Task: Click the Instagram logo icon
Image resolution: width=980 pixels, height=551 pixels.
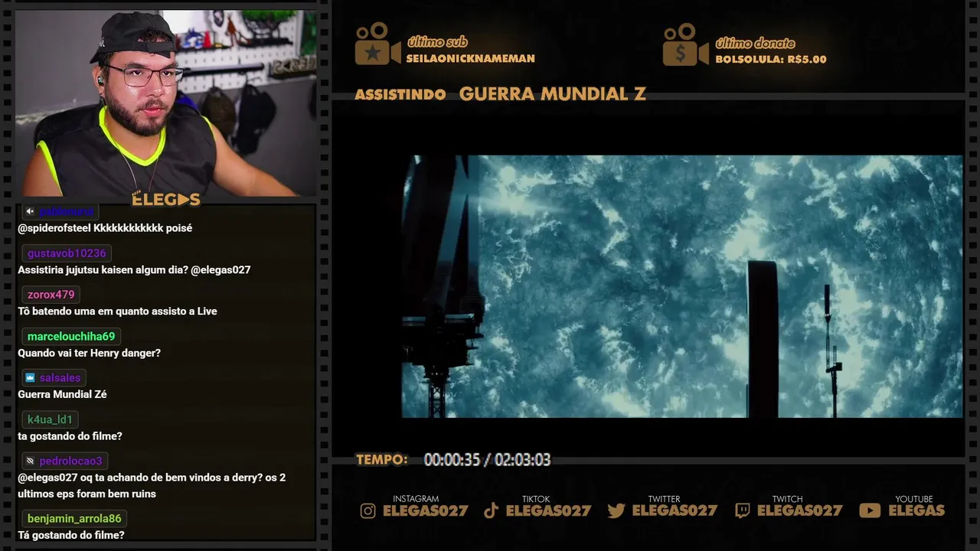Action: 368,511
